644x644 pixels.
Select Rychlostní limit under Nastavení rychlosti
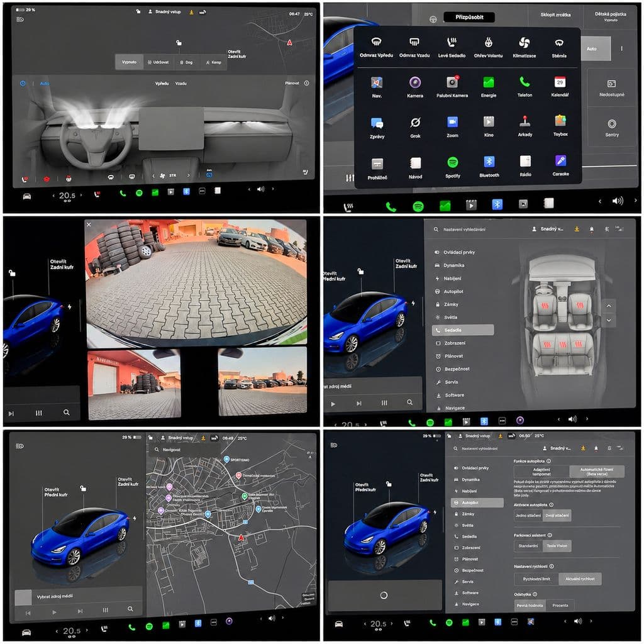tap(536, 579)
